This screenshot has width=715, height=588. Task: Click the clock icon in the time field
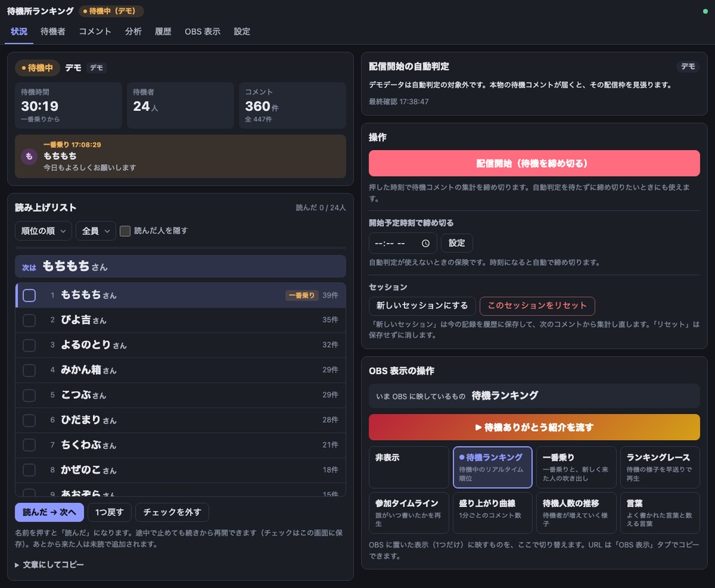click(425, 244)
